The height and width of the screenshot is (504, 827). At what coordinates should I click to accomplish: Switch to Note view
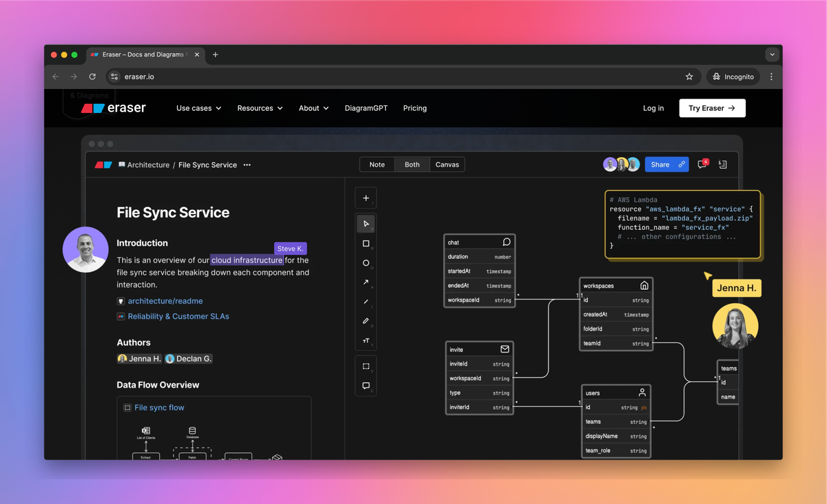377,165
